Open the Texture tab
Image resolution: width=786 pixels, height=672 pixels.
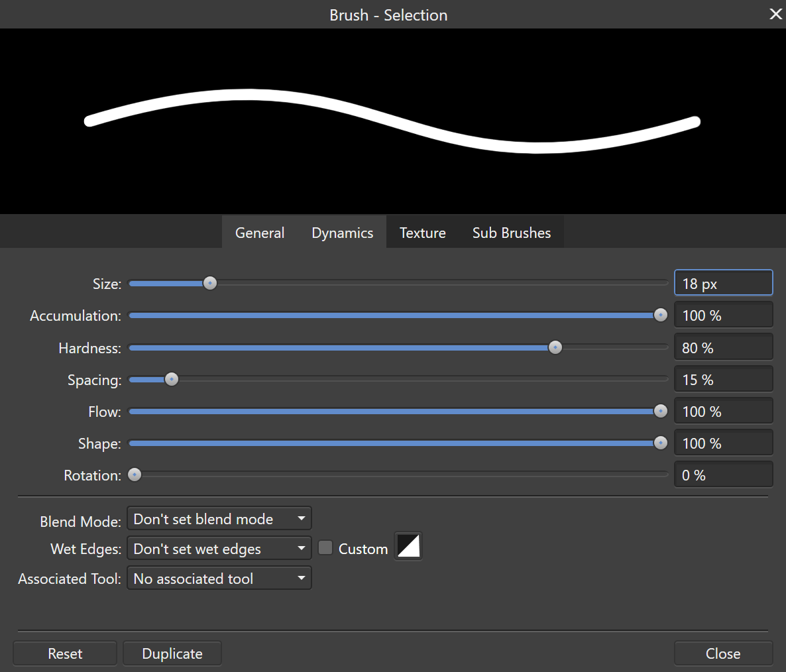point(422,233)
